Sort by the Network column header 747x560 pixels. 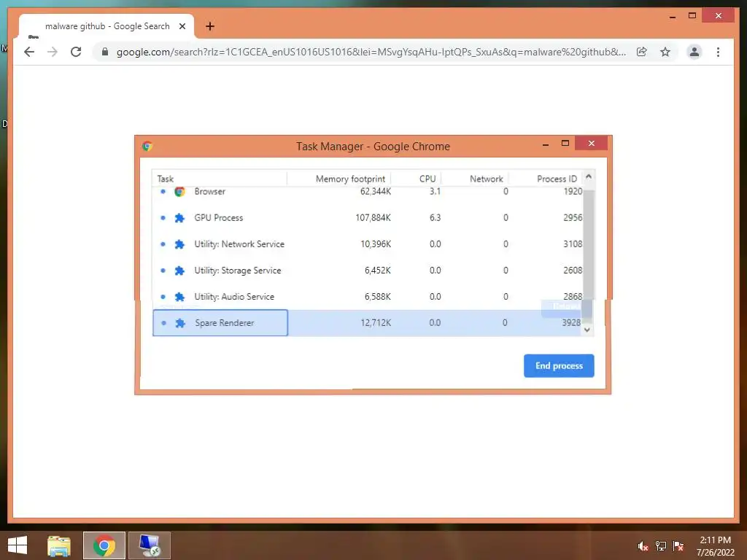475,179
